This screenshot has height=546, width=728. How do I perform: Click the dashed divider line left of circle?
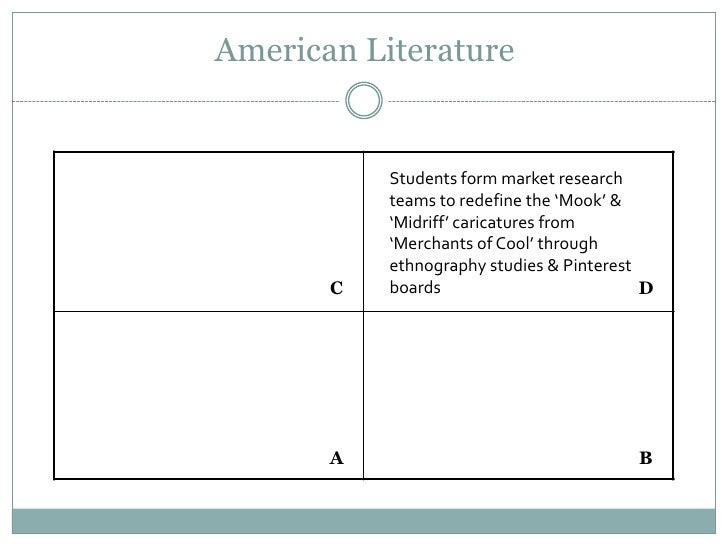[x=176, y=101]
